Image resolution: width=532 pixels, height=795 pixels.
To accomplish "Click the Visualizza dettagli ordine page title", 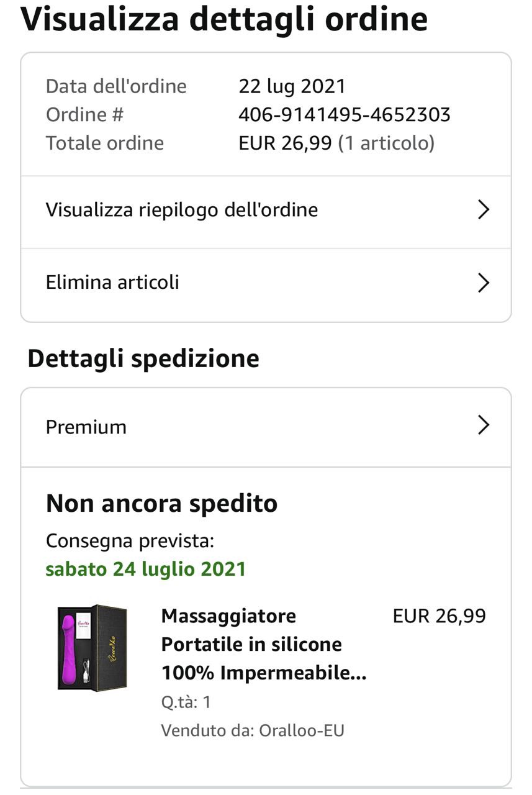I will (x=224, y=19).
